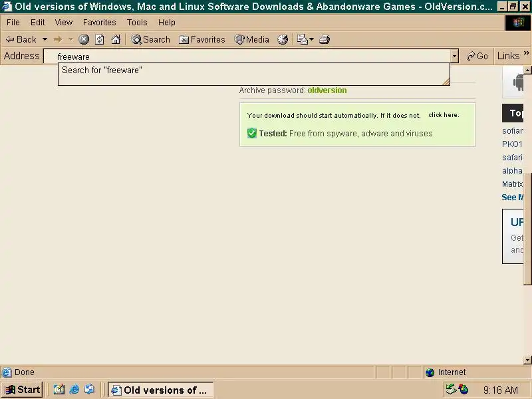Go back using the Back button
The height and width of the screenshot is (399, 532).
point(21,39)
